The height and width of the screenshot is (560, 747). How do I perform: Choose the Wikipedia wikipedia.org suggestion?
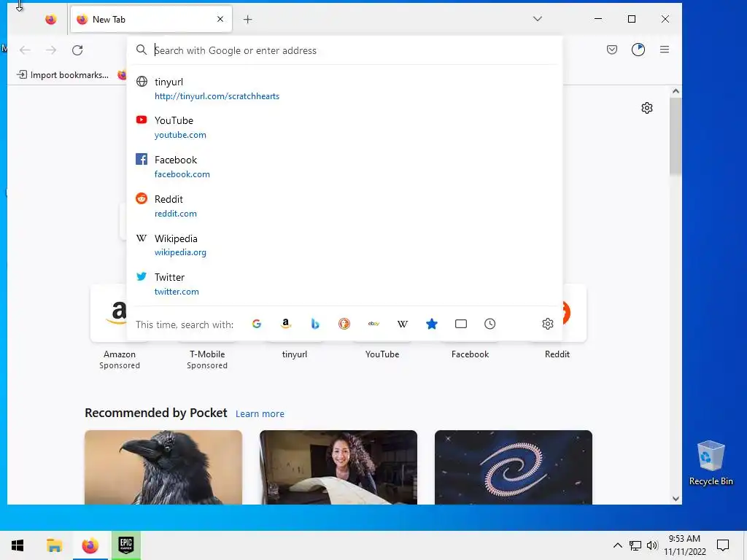[345, 245]
